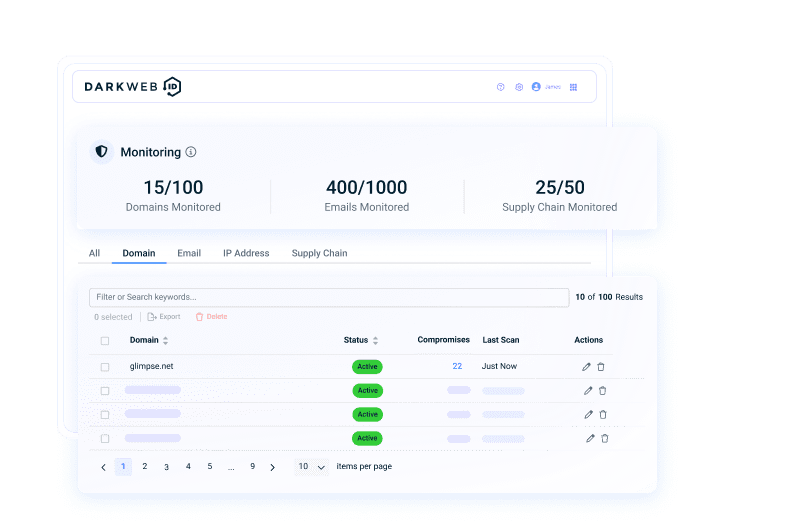Click the 10 of 100 Results text
This screenshot has height=529, width=791.
click(x=609, y=297)
